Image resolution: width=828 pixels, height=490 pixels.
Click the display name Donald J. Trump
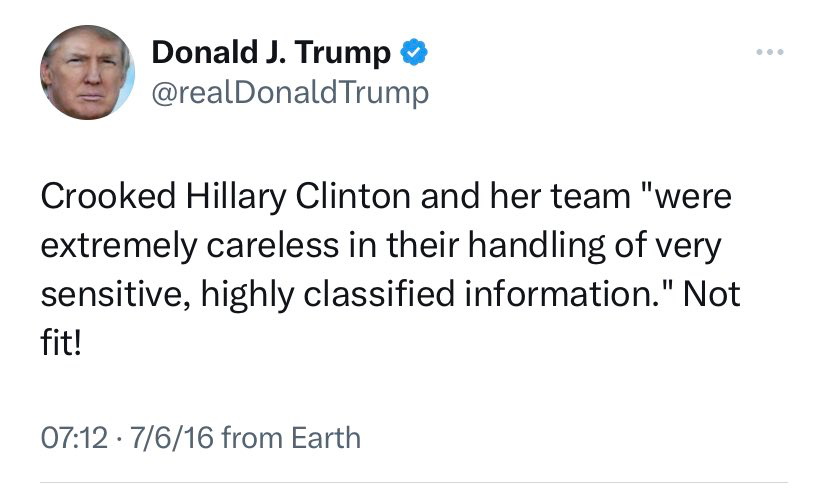click(270, 53)
